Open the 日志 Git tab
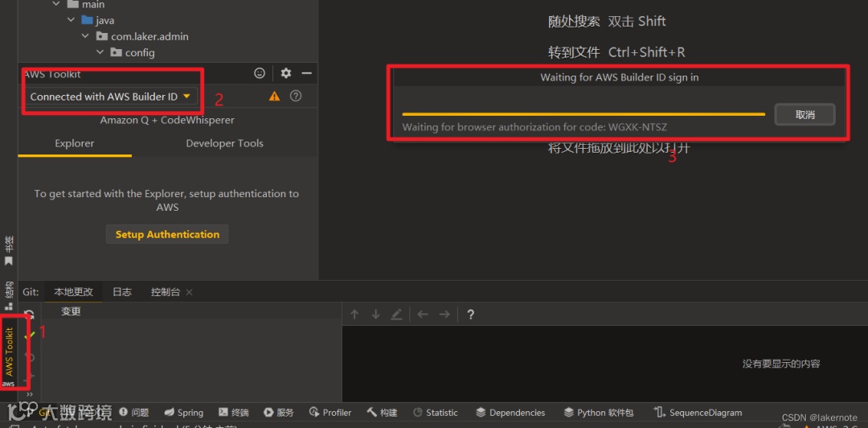This screenshot has height=428, width=868. (x=122, y=292)
